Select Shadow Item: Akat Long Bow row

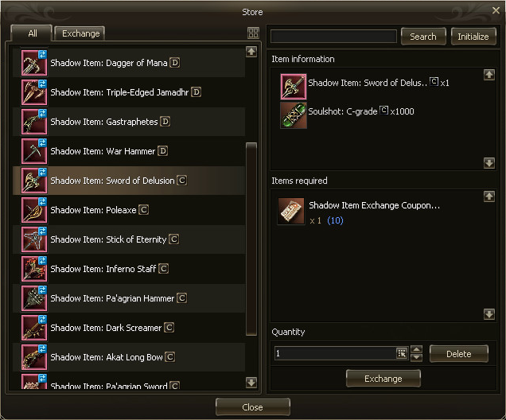click(129, 357)
